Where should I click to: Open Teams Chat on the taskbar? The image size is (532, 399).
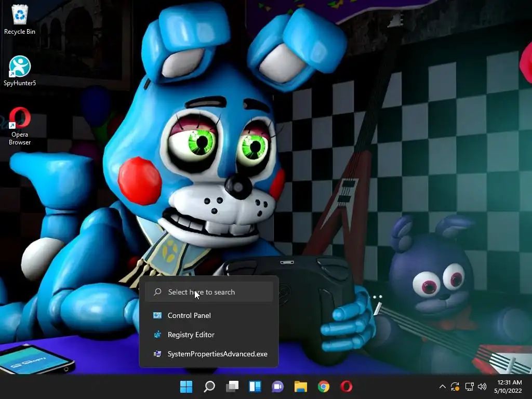click(278, 387)
